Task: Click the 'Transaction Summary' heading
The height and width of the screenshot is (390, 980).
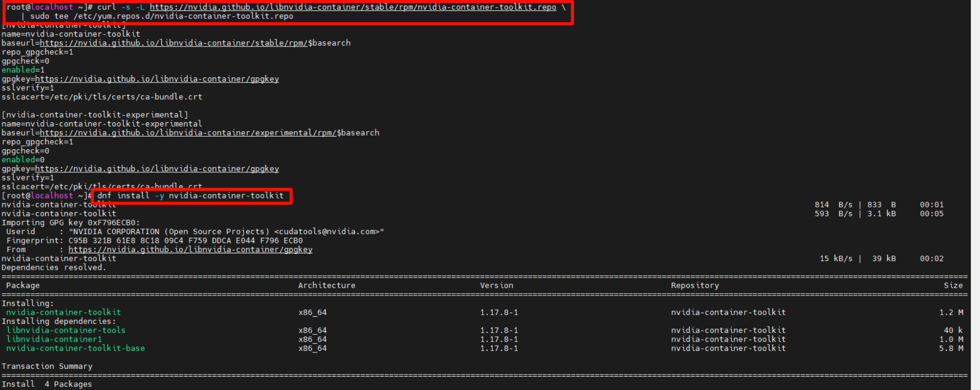Action: click(47, 366)
